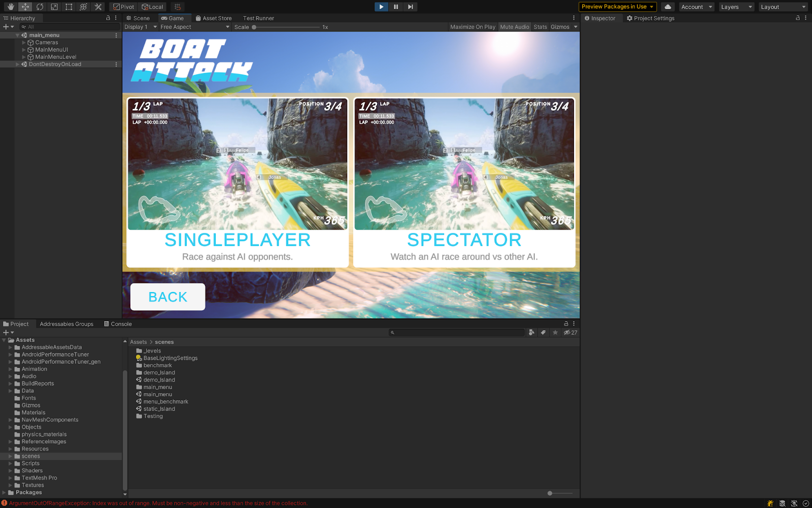This screenshot has height=508, width=812.
Task: Adjust the Game view Scale slider
Action: (254, 27)
